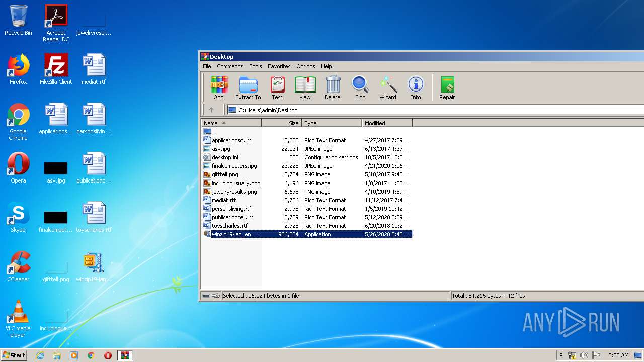This screenshot has width=644, height=362.
Task: Select the winzip19-lan_en application row
Action: click(307, 234)
